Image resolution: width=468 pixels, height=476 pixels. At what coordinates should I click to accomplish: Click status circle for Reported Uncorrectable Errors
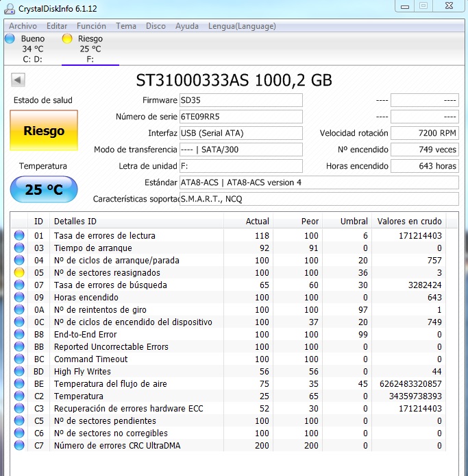[x=19, y=346]
